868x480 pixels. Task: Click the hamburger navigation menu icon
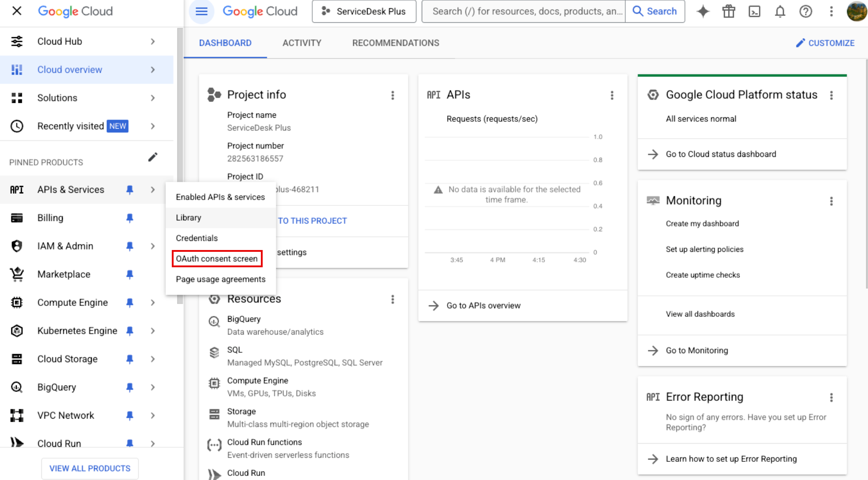coord(201,11)
